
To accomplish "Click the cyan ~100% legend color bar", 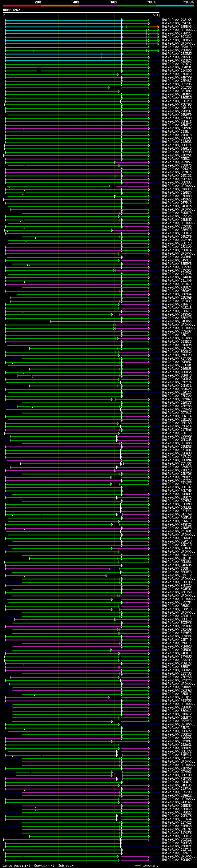I will point(175,6).
